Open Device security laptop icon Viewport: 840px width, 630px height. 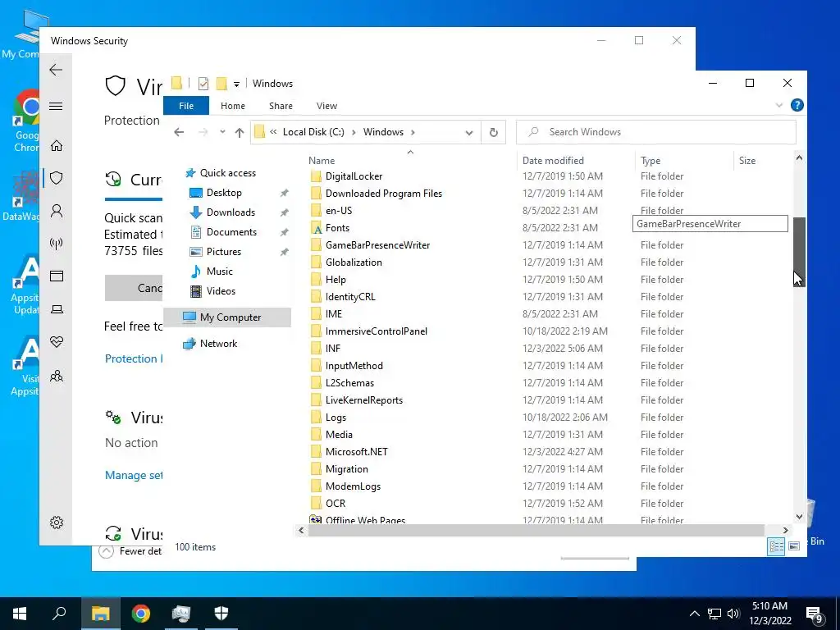click(x=57, y=309)
